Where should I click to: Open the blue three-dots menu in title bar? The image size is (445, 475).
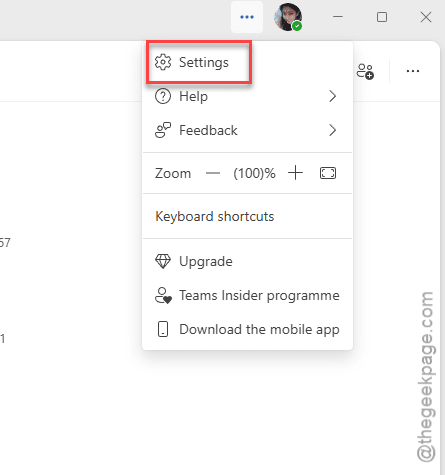click(x=247, y=17)
